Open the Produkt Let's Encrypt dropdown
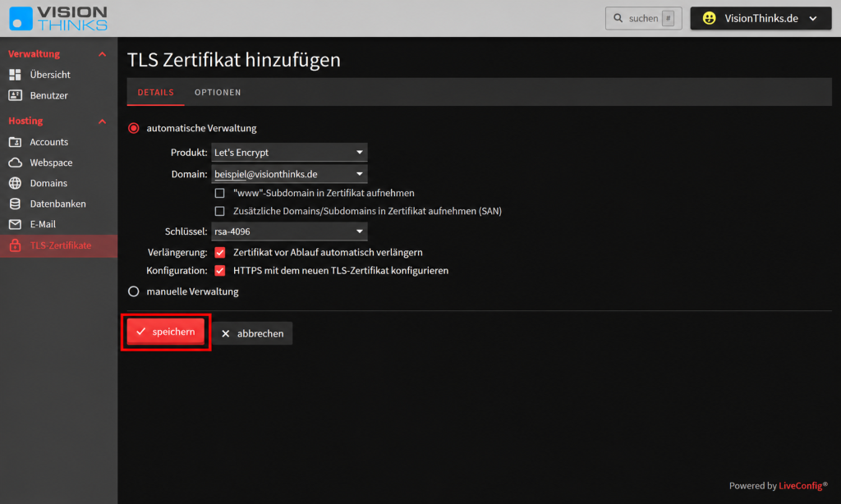This screenshot has width=841, height=504. [x=289, y=153]
